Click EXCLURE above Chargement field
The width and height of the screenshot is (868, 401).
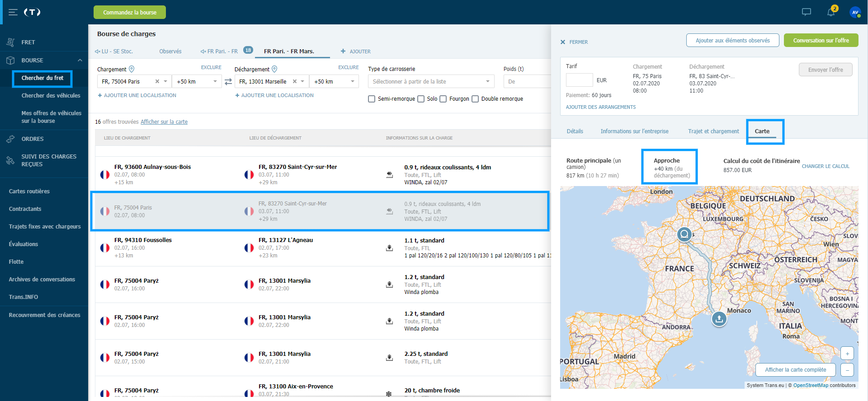pos(211,67)
